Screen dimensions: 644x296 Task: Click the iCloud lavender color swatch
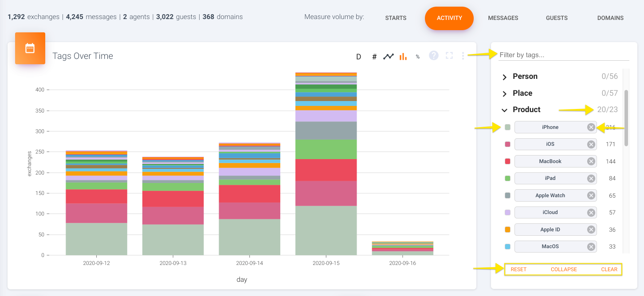tap(507, 212)
